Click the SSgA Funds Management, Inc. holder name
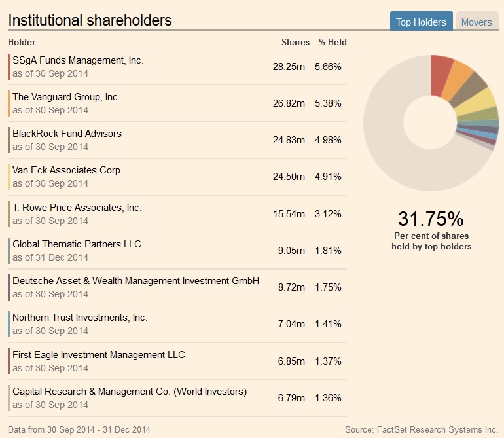The width and height of the screenshot is (504, 438). 78,60
